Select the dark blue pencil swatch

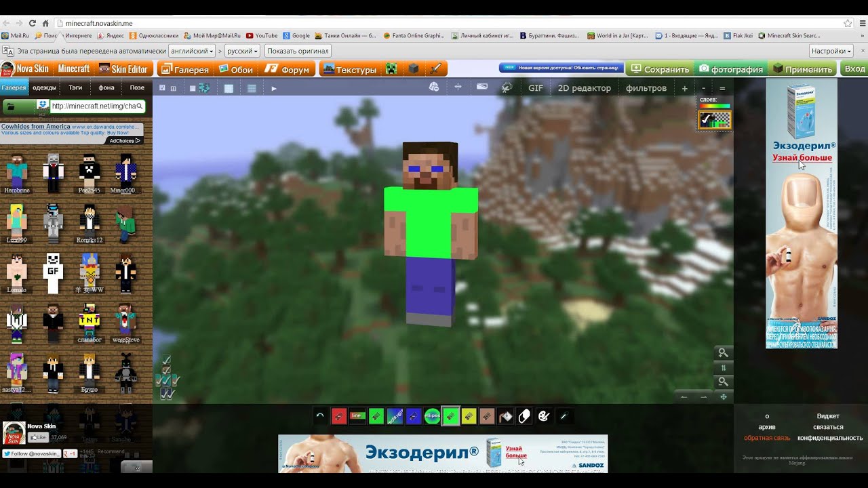pos(414,417)
